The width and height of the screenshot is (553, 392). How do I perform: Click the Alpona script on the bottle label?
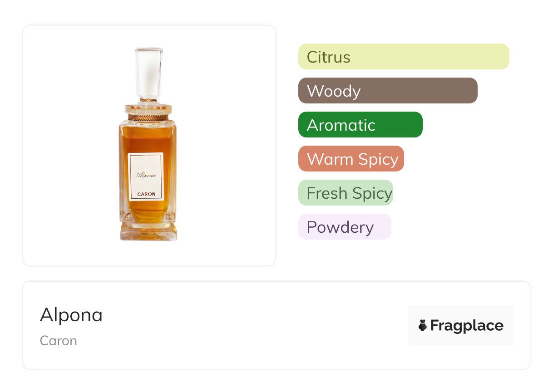146,175
